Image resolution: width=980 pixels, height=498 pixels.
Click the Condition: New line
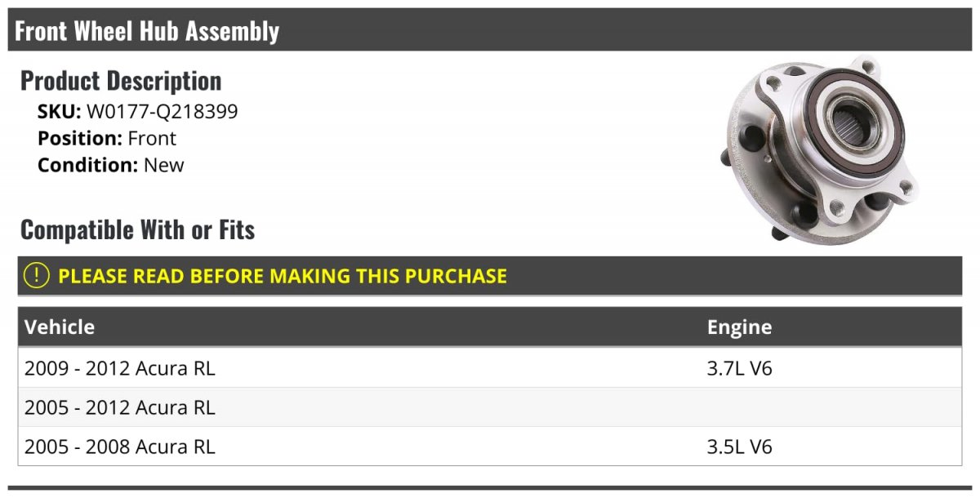pos(111,165)
